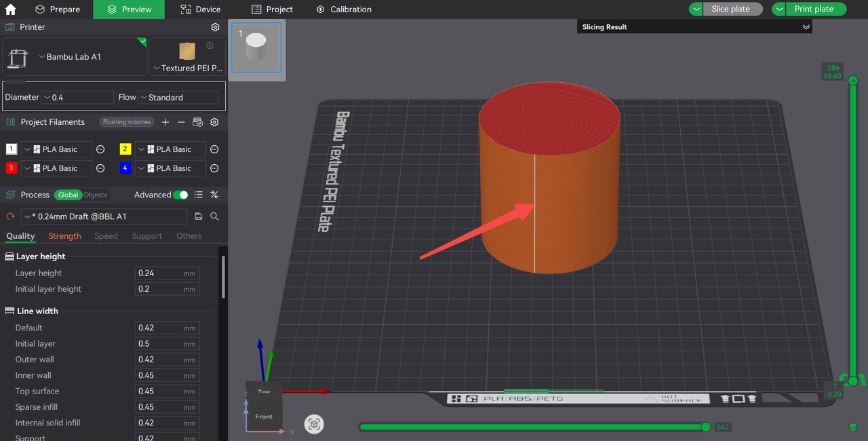Expand the Slicing Result panel
This screenshot has width=868, height=441.
[x=806, y=27]
